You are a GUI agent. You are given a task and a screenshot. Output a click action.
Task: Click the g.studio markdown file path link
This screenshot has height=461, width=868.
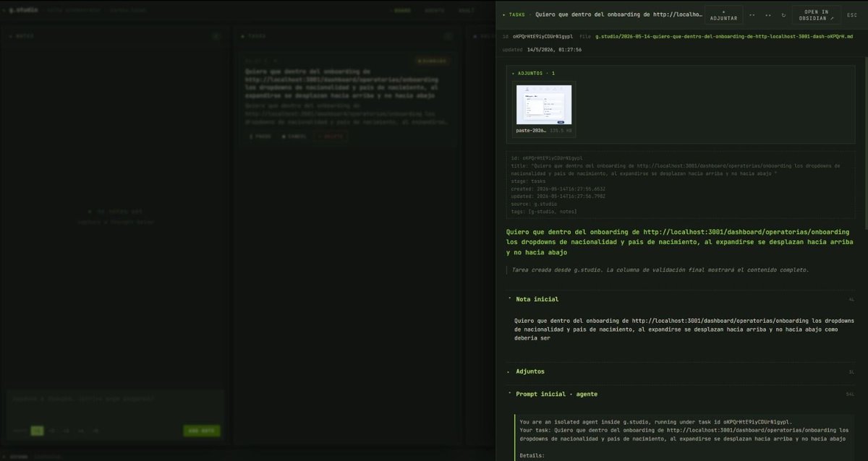[x=725, y=35]
